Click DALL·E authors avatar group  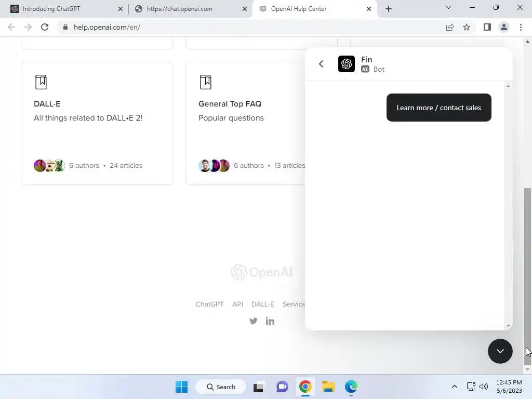click(49, 166)
